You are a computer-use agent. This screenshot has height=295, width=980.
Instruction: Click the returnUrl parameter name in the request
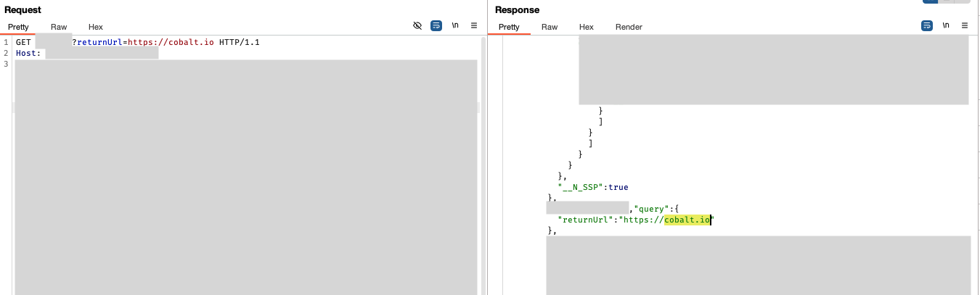coord(99,43)
